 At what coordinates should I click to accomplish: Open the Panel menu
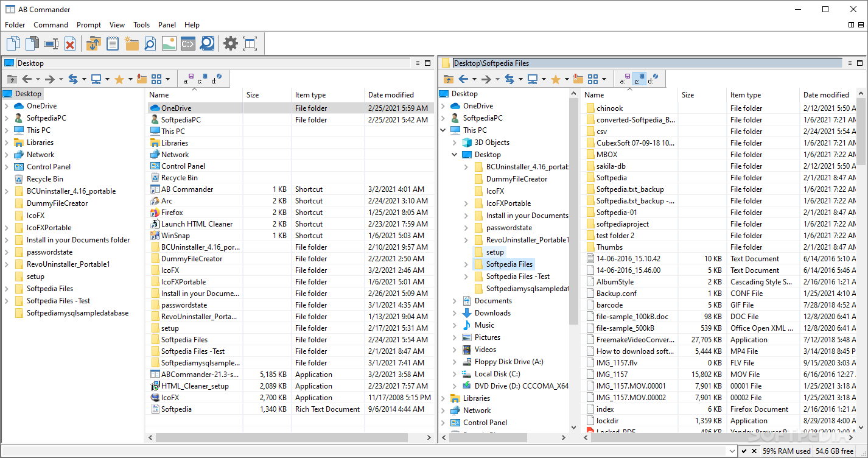[167, 25]
